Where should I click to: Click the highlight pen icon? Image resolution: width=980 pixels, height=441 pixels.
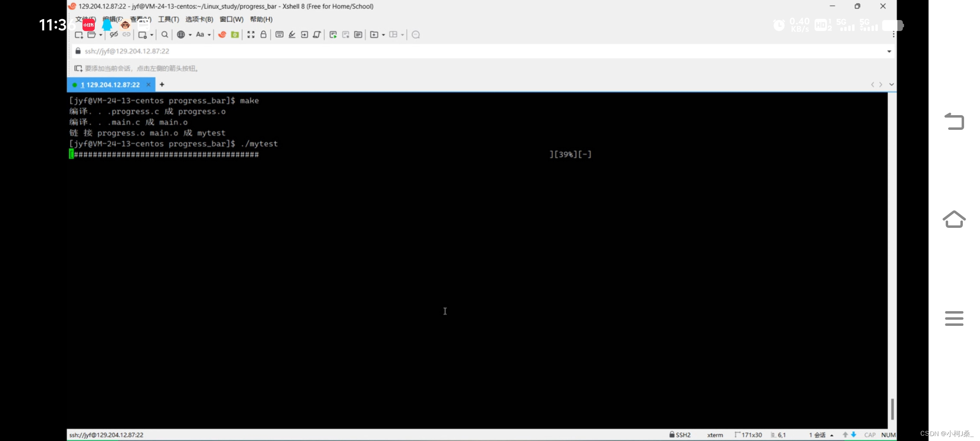[292, 35]
